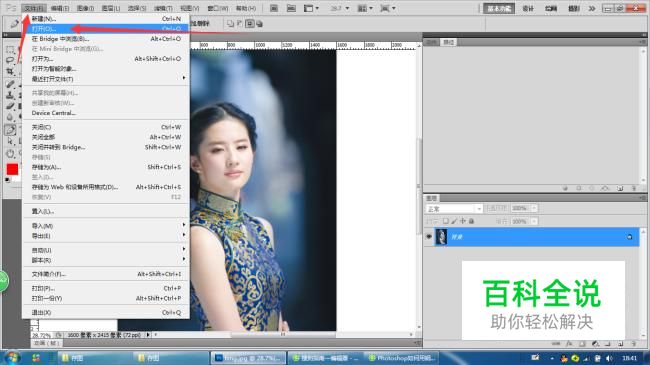The height and width of the screenshot is (365, 650).
Task: Reset default foreground and background colors
Action: point(7,180)
